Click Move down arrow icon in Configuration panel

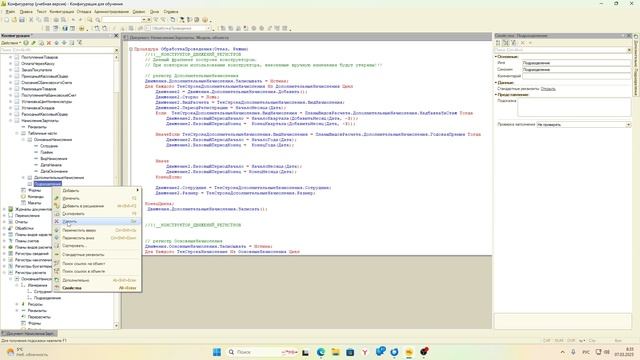click(x=64, y=42)
